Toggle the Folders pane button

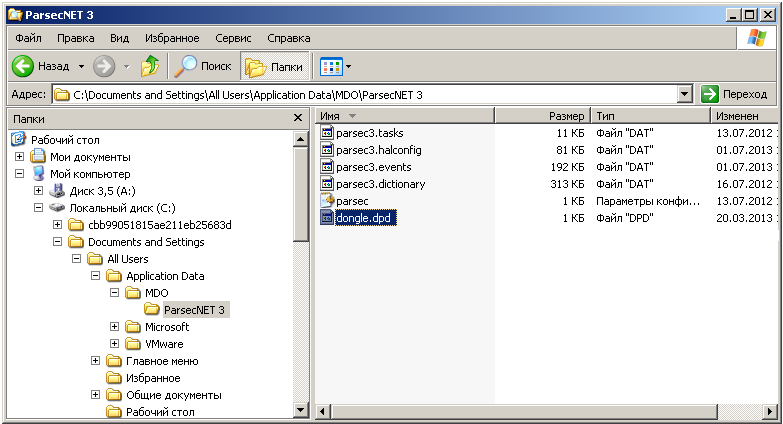click(274, 66)
